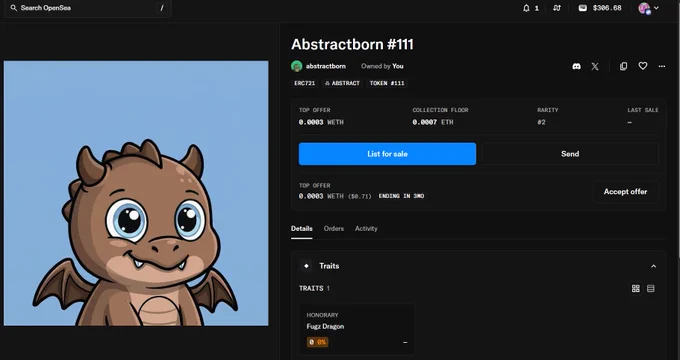680x360 pixels.
Task: Click the slash shortcut hint in search
Action: pyautogui.click(x=162, y=8)
